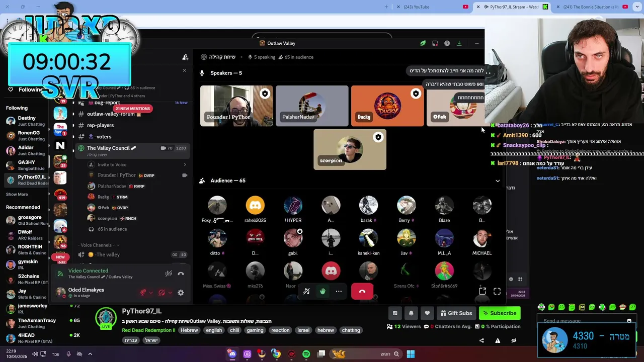Disconnect from voice in Video Connected panel
This screenshot has width=644, height=362.
coord(181,274)
